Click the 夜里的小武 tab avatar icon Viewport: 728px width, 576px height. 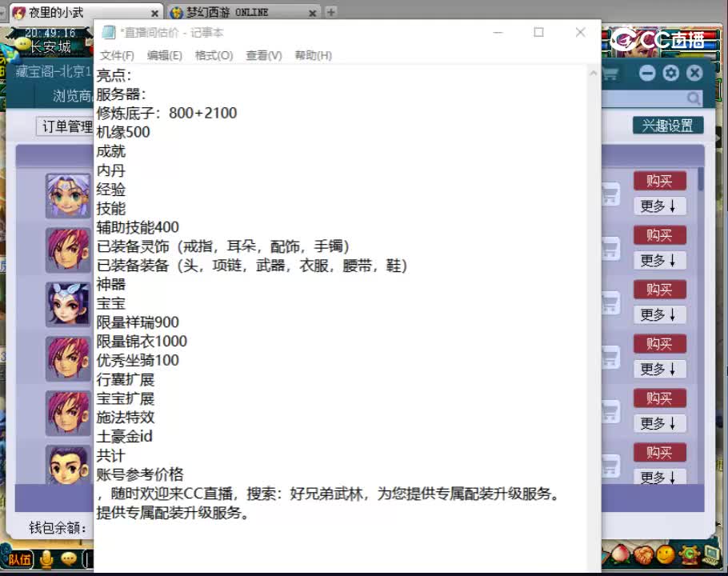tap(18, 13)
